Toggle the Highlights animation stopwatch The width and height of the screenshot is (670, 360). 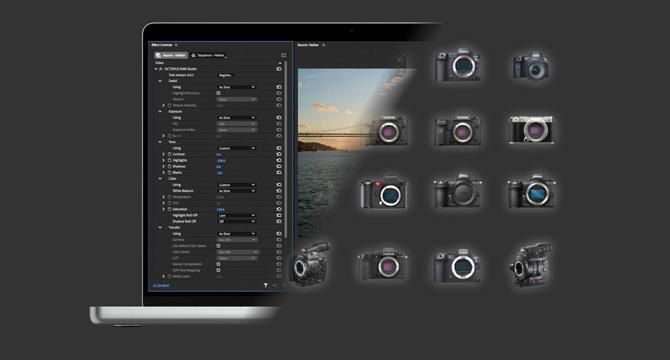pyautogui.click(x=170, y=160)
